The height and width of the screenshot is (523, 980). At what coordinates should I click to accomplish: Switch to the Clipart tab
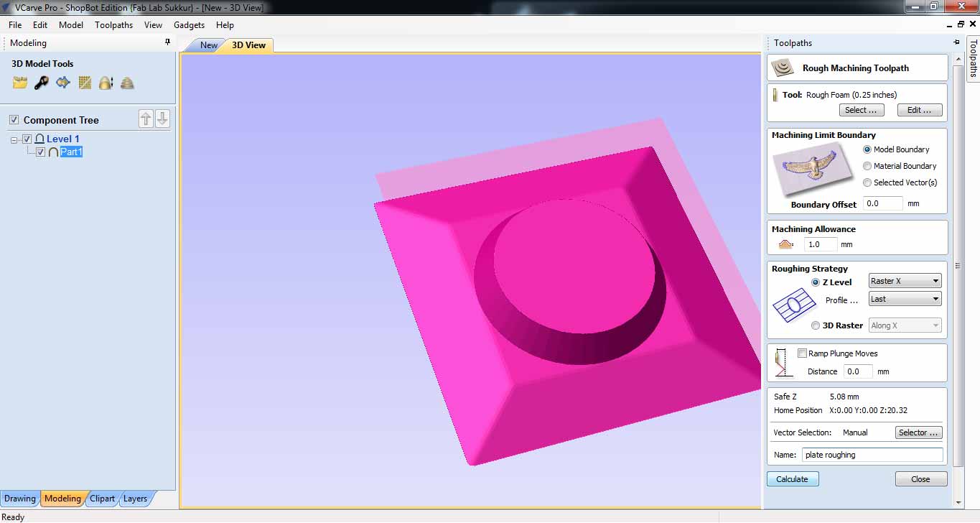(x=102, y=499)
